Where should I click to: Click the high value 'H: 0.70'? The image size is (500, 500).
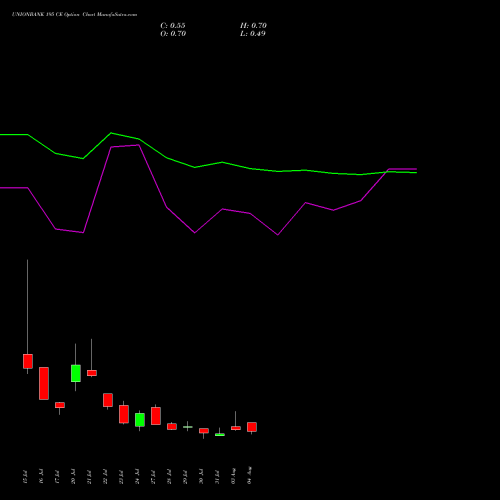coord(253,26)
